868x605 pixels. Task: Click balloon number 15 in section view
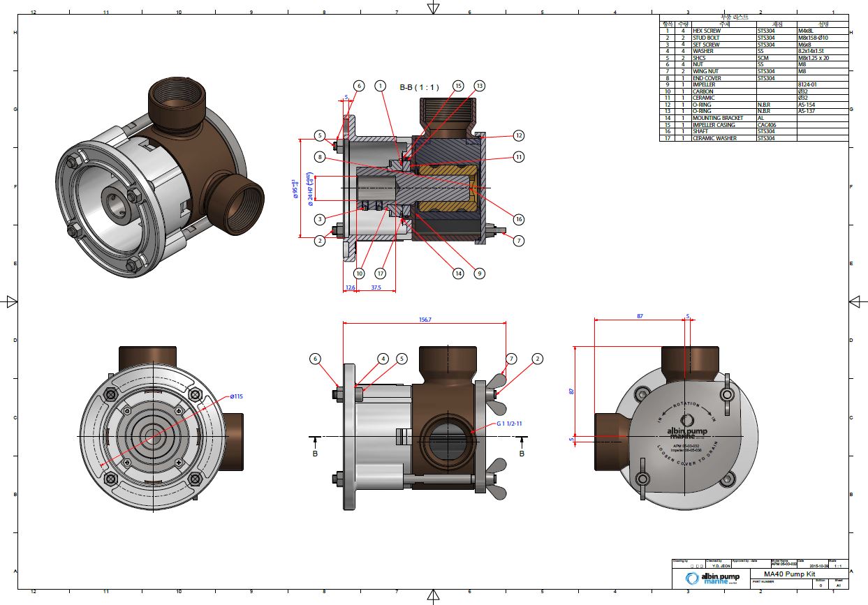click(x=458, y=85)
